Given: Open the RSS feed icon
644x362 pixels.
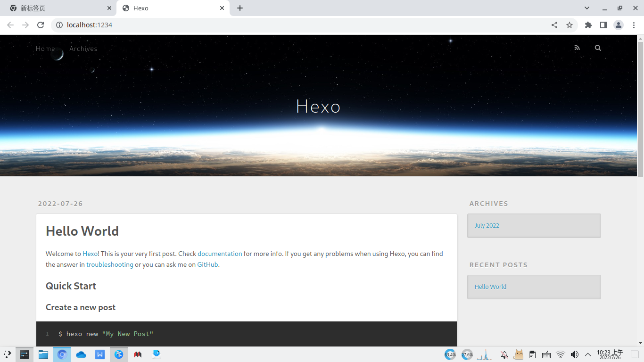Looking at the screenshot, I should pos(577,48).
